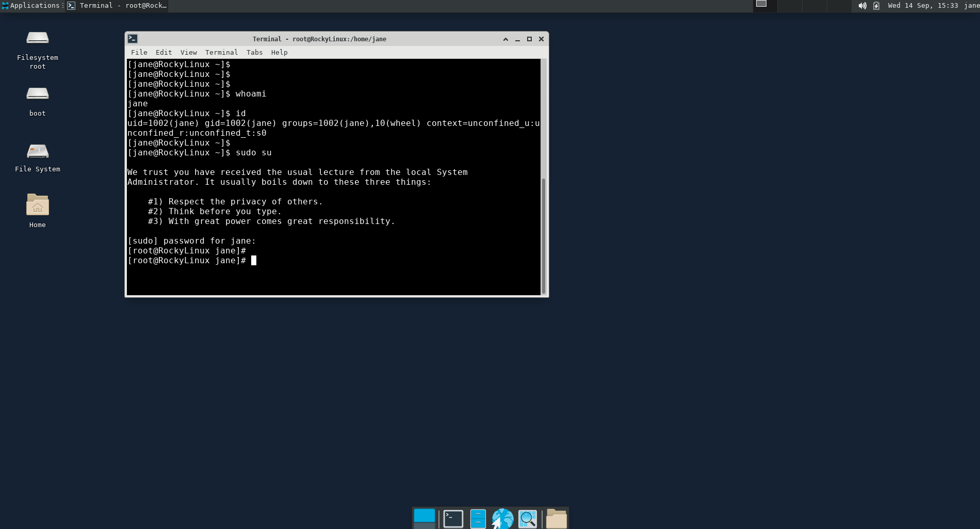Open the terminal window menu icon in titlebar

(133, 39)
